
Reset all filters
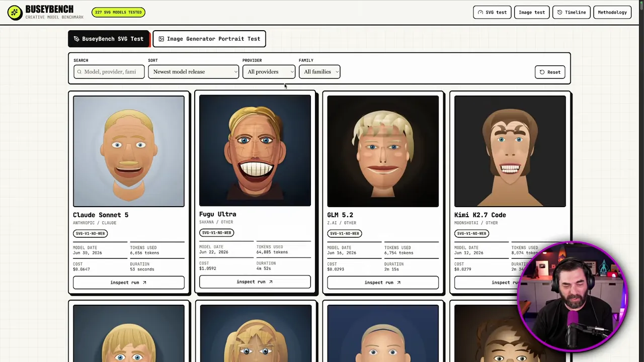tap(550, 72)
